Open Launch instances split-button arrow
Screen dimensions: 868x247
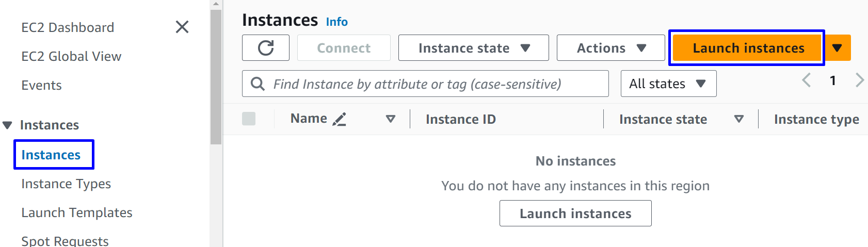click(x=837, y=48)
